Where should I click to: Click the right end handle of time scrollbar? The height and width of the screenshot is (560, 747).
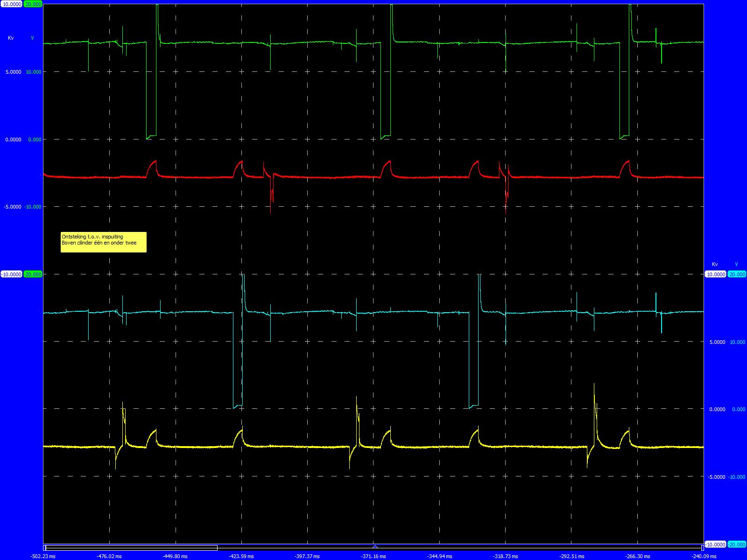(702, 547)
